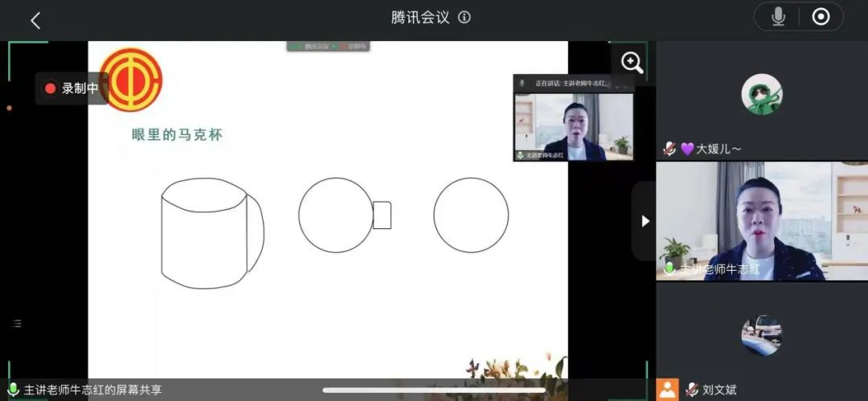Screen dimensions: 868x401
Task: Collapse the participant panel with the arrow
Action: click(x=645, y=221)
